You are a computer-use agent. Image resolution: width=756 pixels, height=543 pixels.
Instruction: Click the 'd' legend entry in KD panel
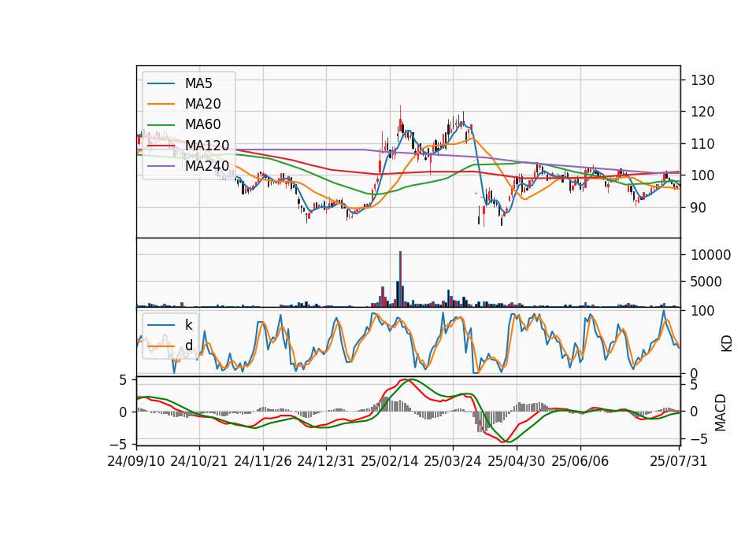coord(188,345)
